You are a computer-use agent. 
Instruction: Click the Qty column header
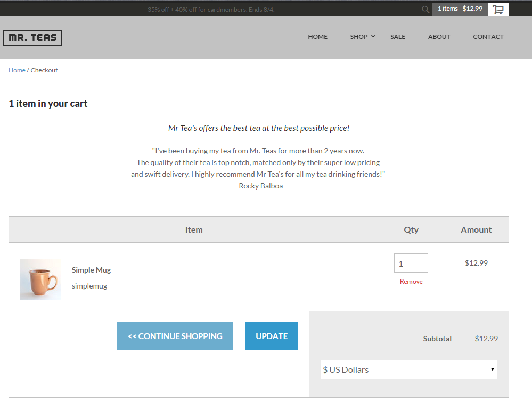pos(411,229)
